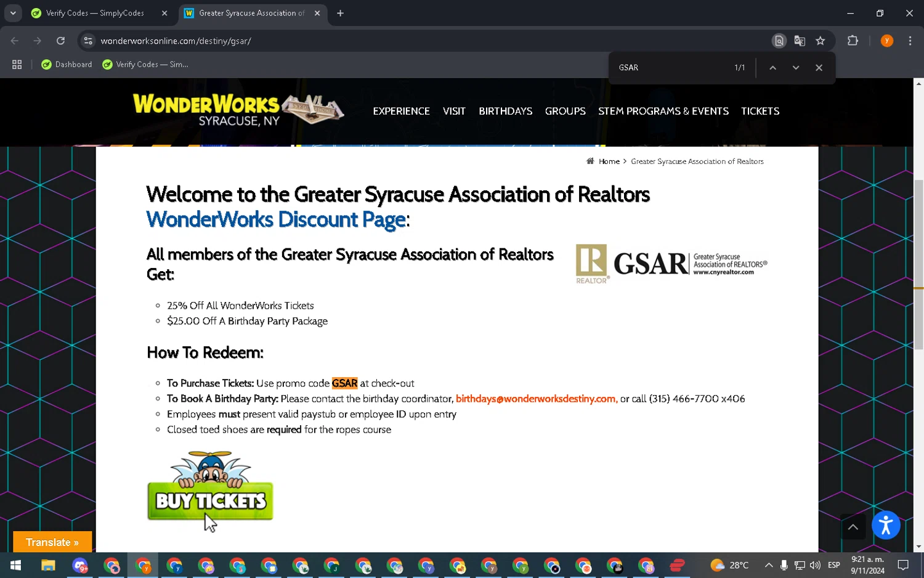The width and height of the screenshot is (924, 578).
Task: Click the browser back arrow
Action: 15,41
